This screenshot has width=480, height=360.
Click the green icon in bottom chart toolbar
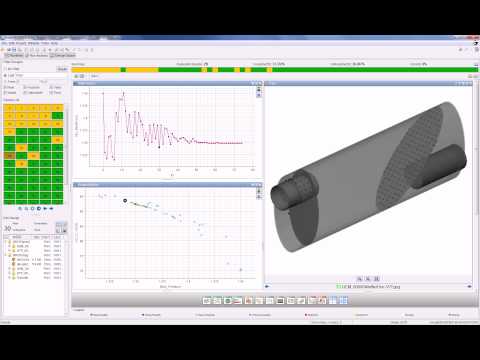(228, 301)
